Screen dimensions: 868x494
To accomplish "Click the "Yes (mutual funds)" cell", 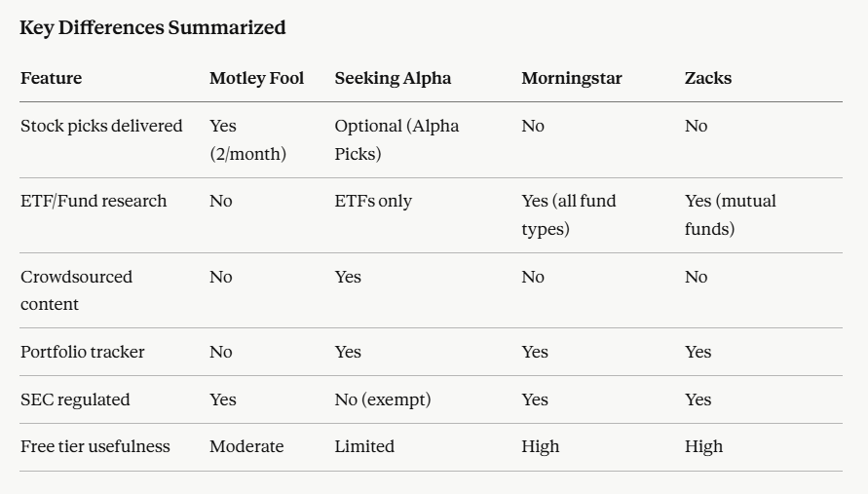I will pyautogui.click(x=730, y=214).
